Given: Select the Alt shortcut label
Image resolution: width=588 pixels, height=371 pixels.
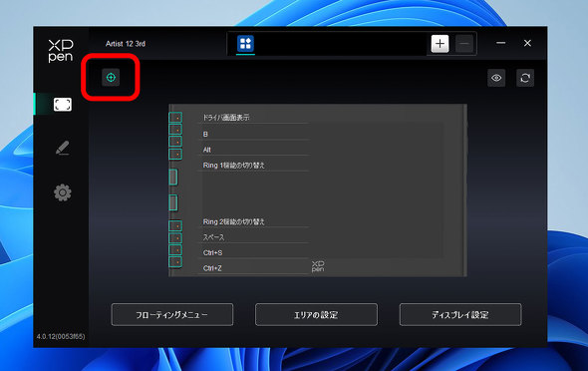Looking at the screenshot, I should [x=207, y=150].
